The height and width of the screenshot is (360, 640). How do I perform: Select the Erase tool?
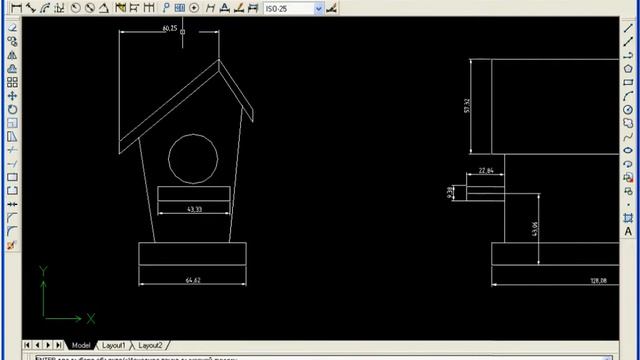[12, 28]
